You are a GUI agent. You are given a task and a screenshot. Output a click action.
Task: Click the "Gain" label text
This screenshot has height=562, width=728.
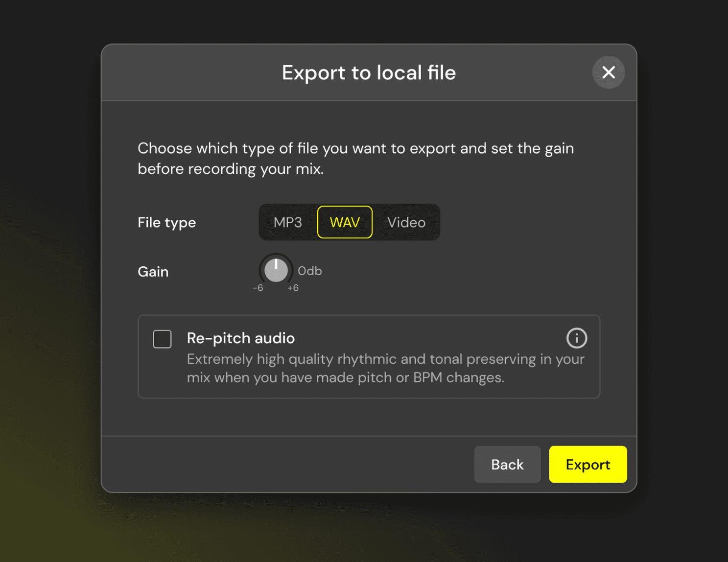153,272
